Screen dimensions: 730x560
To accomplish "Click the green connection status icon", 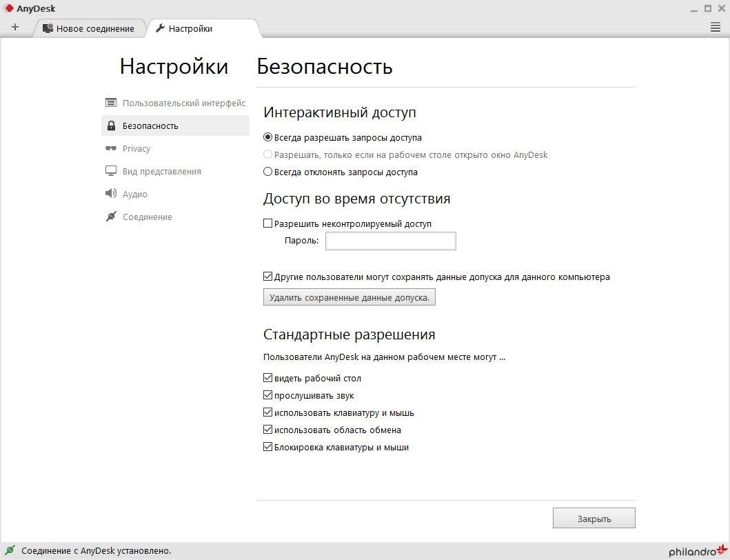I will tap(9, 550).
